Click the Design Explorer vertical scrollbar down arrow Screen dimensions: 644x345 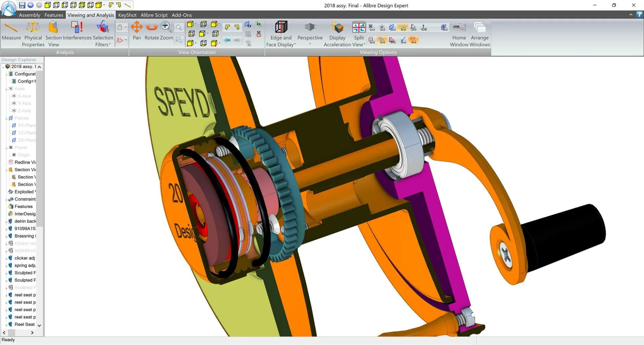pos(39,325)
